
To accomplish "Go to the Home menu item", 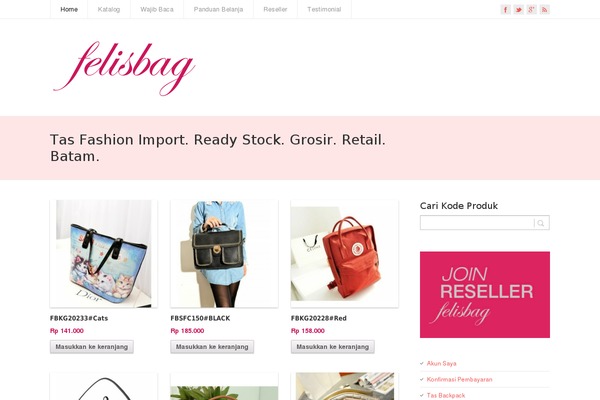I will 69,9.
